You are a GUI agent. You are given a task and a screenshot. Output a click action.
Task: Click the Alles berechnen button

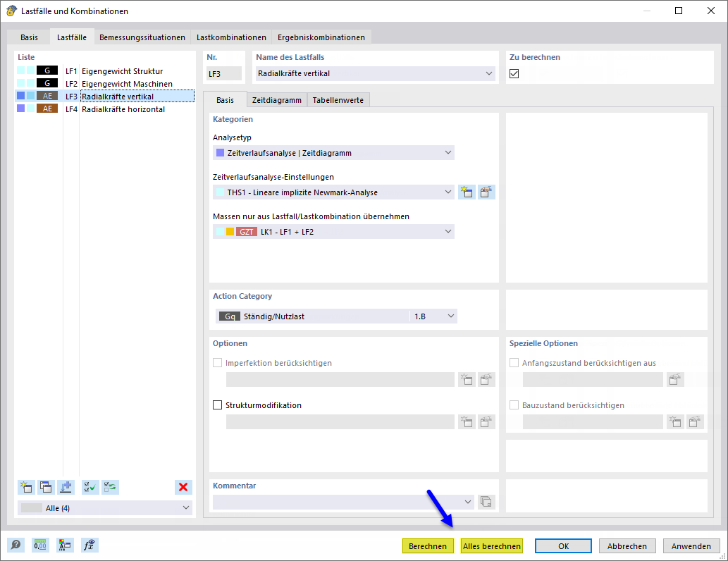(492, 546)
